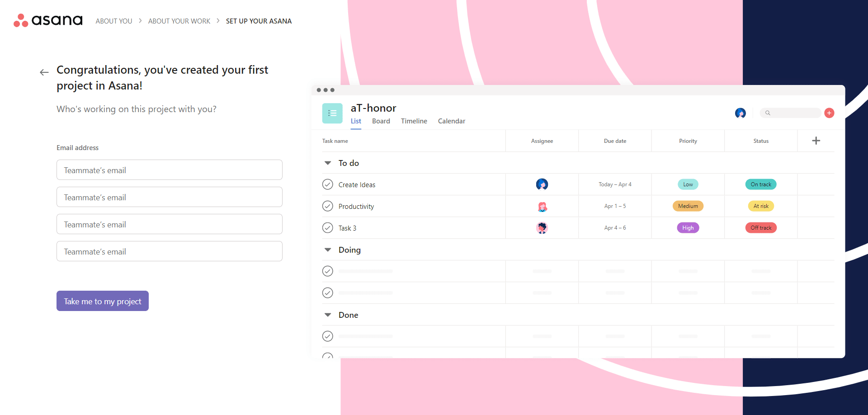Viewport: 868px width, 415px height.
Task: Click the search icon in the preview
Action: [768, 113]
